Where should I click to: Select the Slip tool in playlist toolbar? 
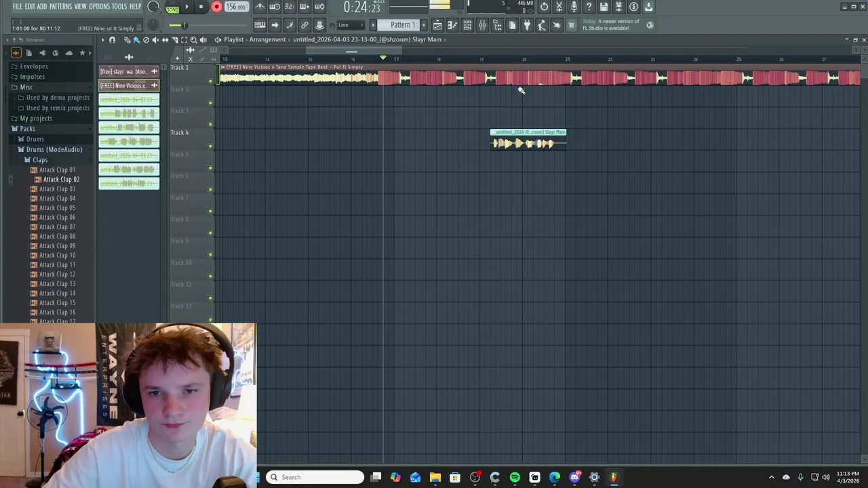click(x=165, y=40)
